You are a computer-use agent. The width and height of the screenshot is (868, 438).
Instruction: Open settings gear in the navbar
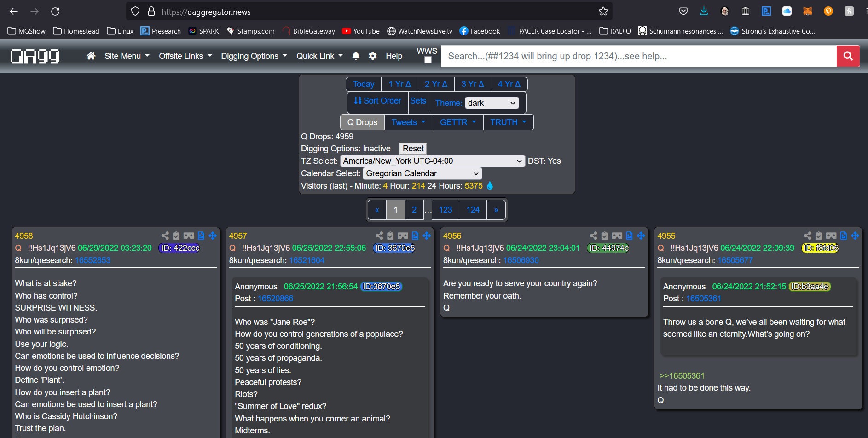pos(373,56)
